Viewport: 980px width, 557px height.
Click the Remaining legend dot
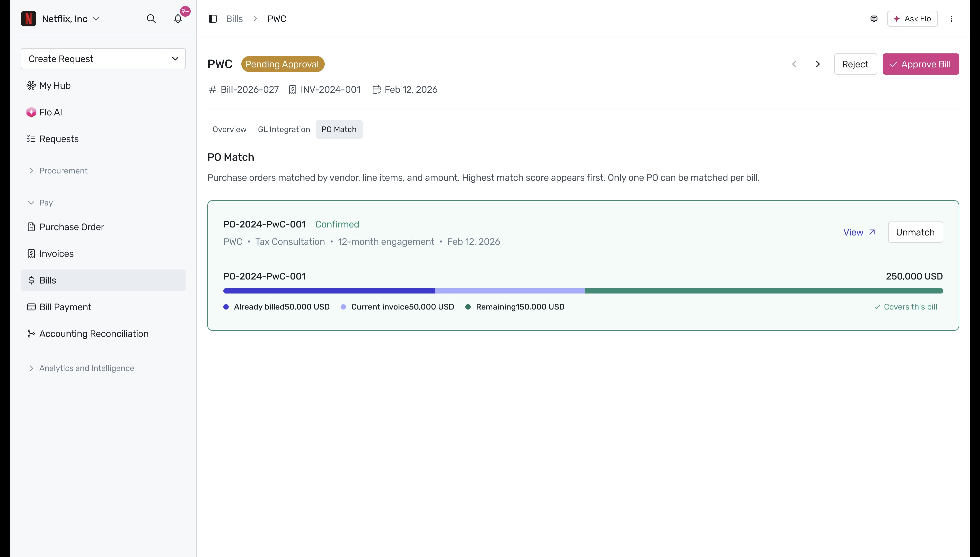point(468,307)
